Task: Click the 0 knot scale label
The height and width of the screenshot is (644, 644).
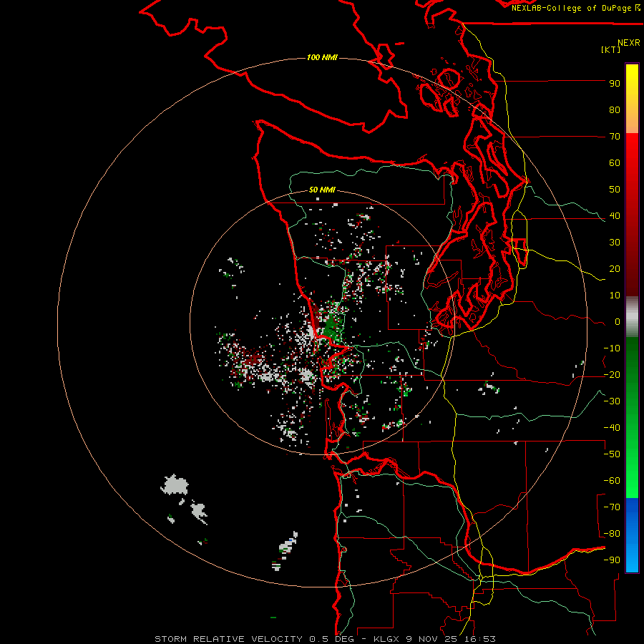Action: click(618, 322)
